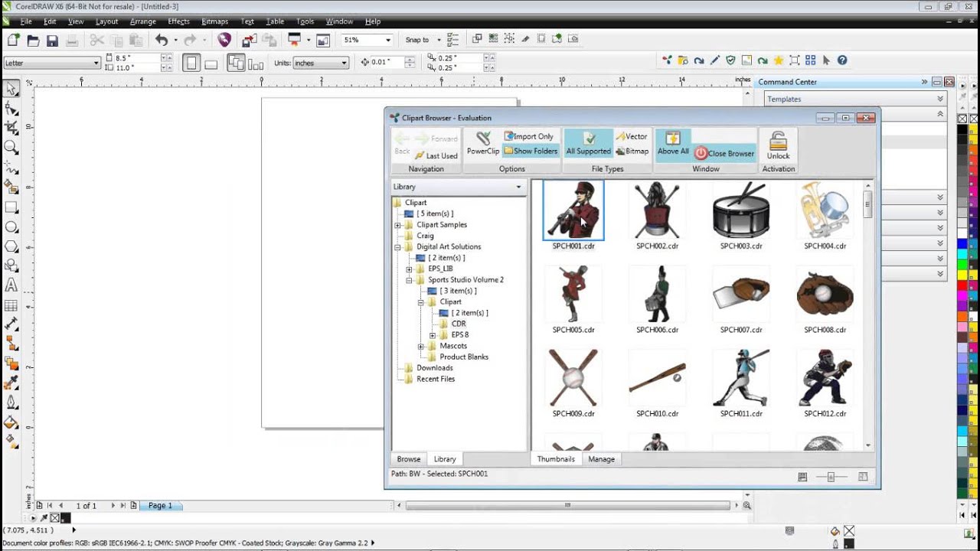Screen dimensions: 980x551
Task: Toggle Import Only option
Action: (x=529, y=136)
